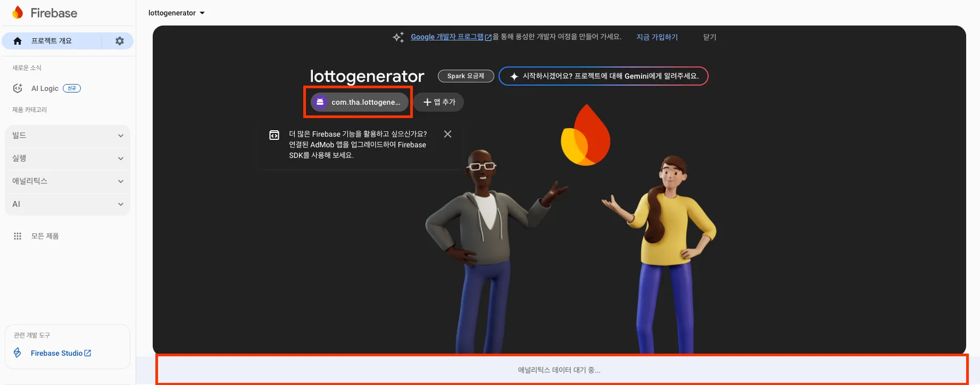This screenshot has width=980, height=385.
Task: Click the 애널리틱스 데이터 대기 중... status bar
Action: point(559,370)
